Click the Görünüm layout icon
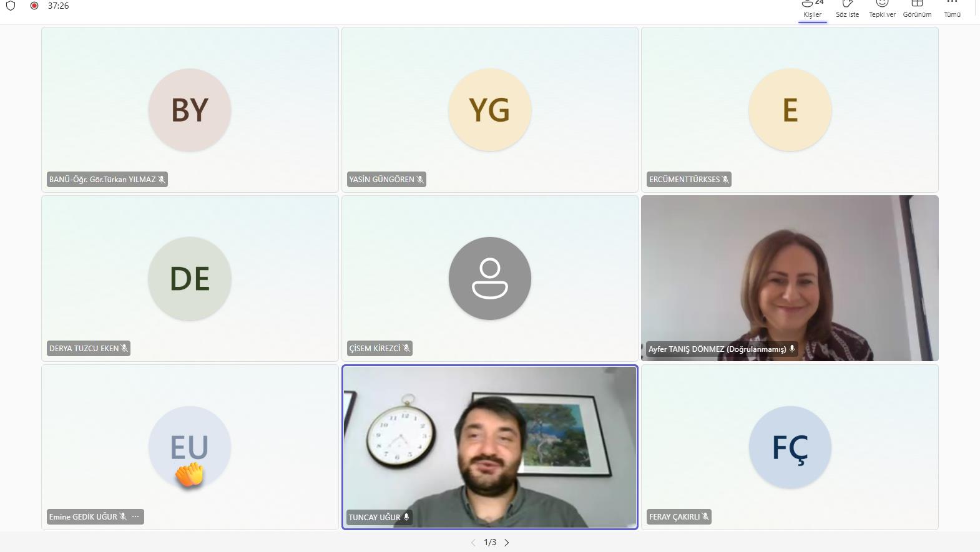Viewport: 980px width, 552px height. [x=917, y=3]
